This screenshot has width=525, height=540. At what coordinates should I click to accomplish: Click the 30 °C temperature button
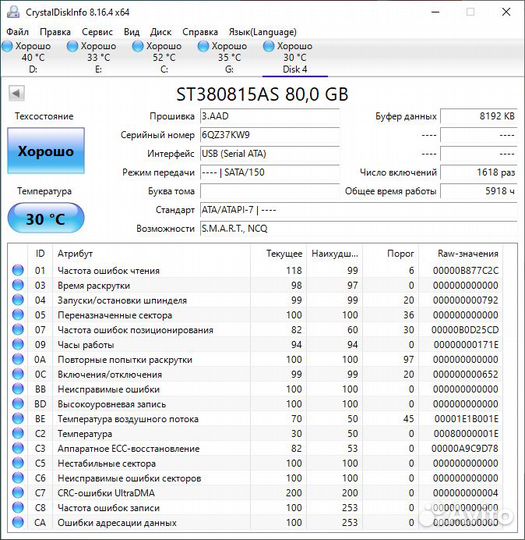(x=46, y=218)
